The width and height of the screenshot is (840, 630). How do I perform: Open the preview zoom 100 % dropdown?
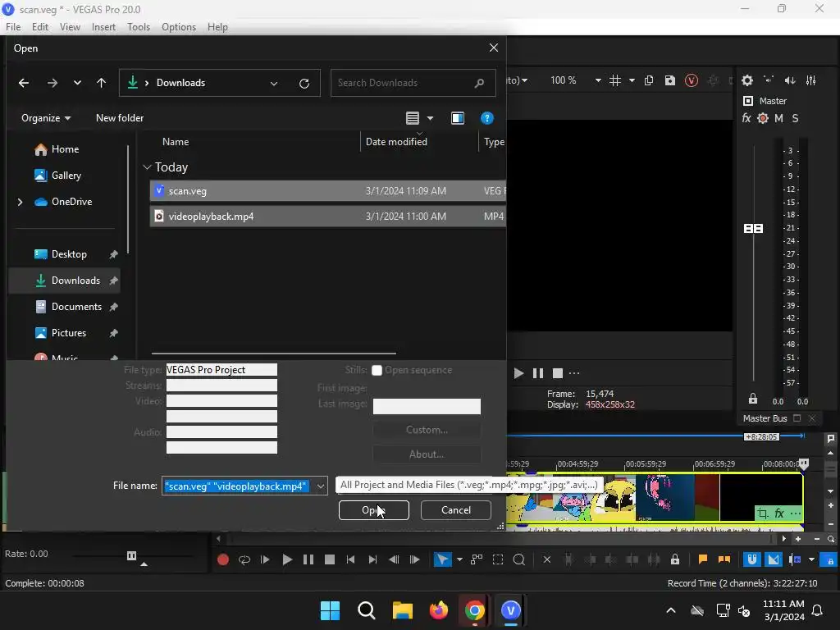tap(598, 80)
